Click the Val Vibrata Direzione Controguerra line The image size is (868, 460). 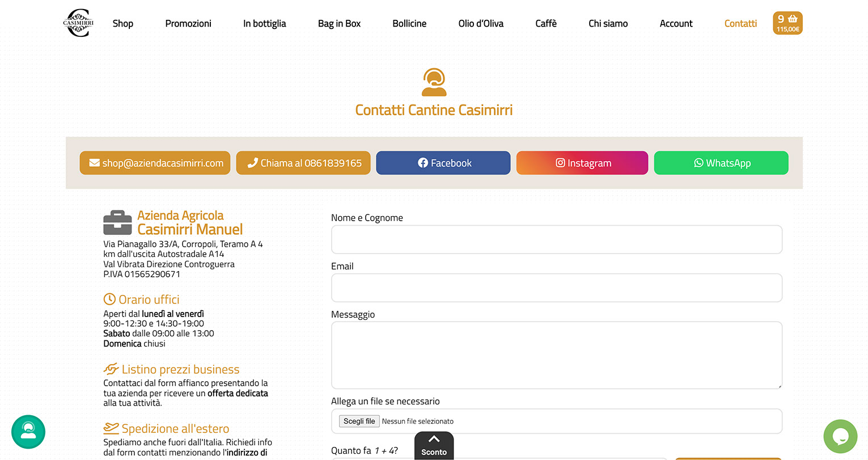169,264
